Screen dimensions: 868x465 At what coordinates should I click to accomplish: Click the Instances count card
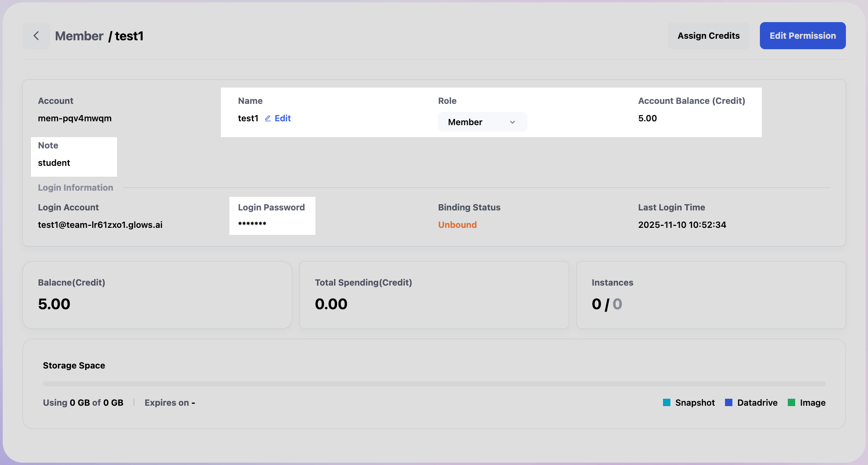711,295
